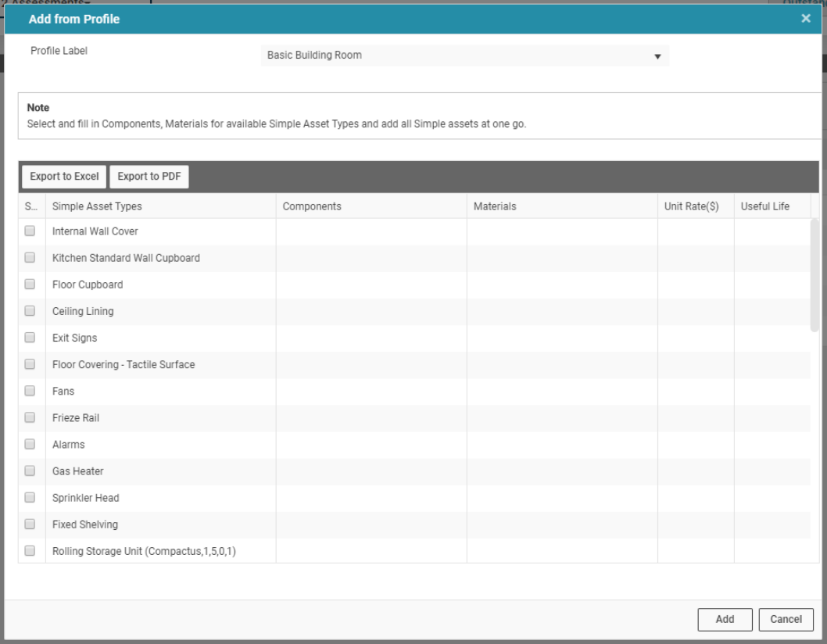Viewport: 827px width, 644px height.
Task: Click the Export to Excel button
Action: [64, 177]
